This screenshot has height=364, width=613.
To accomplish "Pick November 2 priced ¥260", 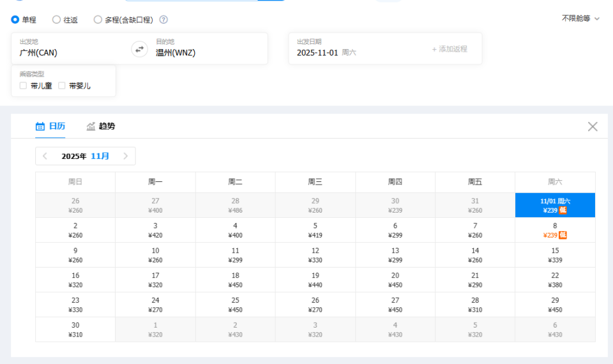I will [75, 231].
